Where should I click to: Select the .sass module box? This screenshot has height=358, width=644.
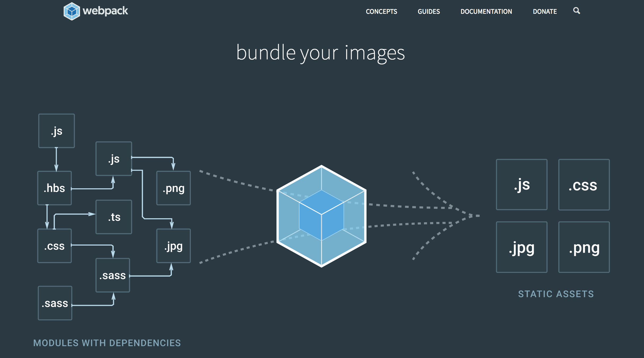point(113,275)
